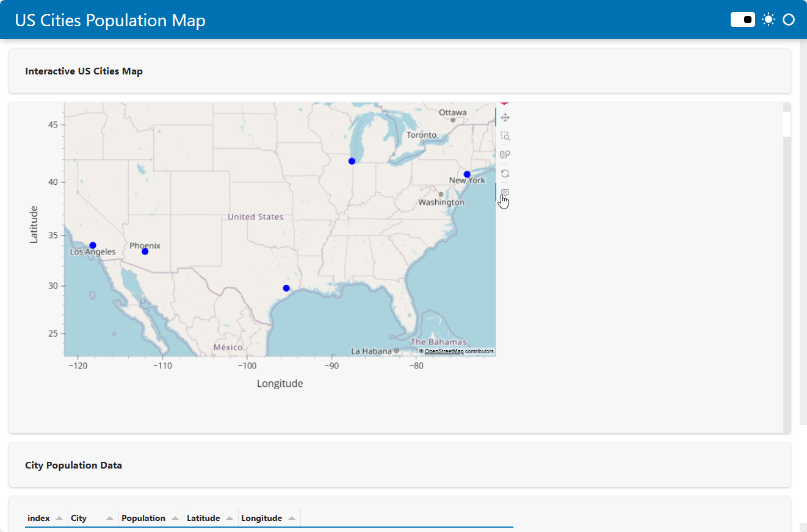The height and width of the screenshot is (532, 807).
Task: Sort table by City column arrow
Action: [110, 518]
